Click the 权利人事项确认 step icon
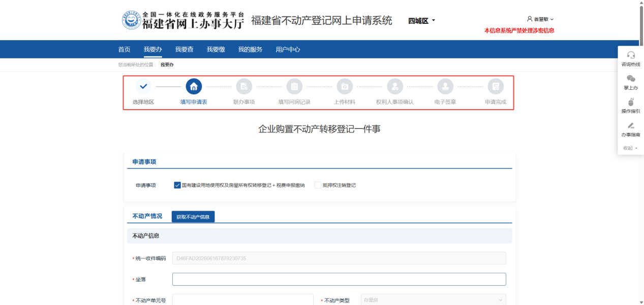The image size is (644, 305). [x=395, y=86]
